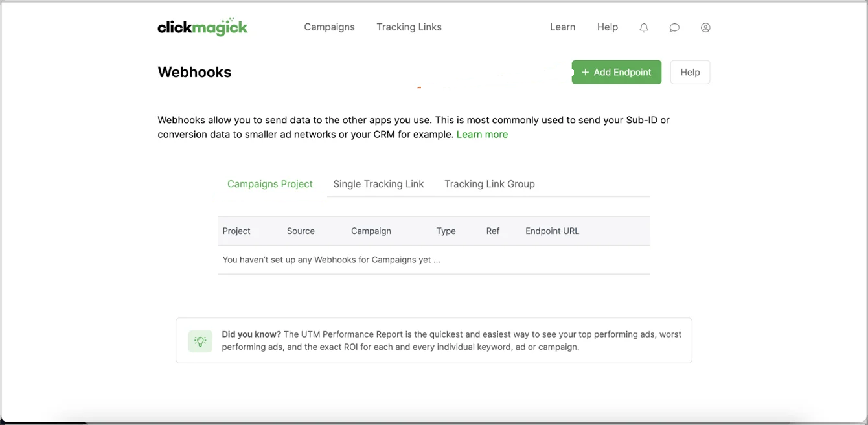Switch to the Tracking Link Group tab

click(489, 183)
